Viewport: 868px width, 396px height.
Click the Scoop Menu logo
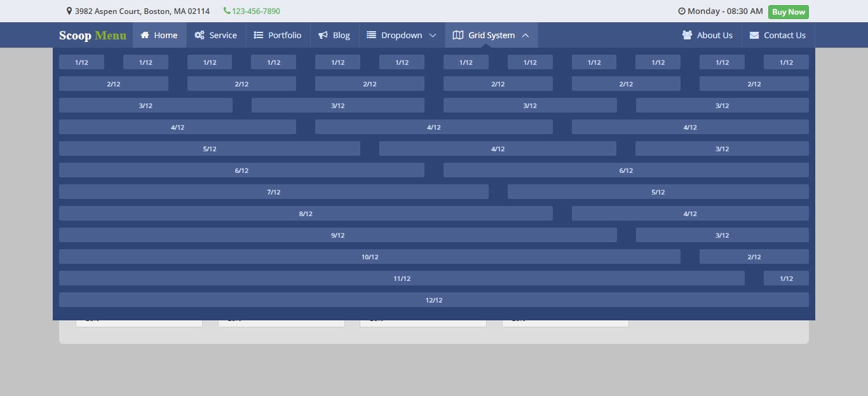coord(93,36)
